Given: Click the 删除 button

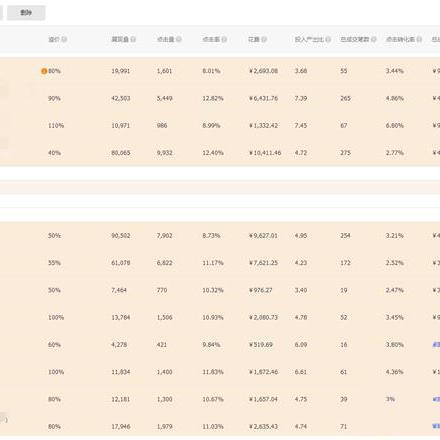Looking at the screenshot, I should tap(26, 13).
